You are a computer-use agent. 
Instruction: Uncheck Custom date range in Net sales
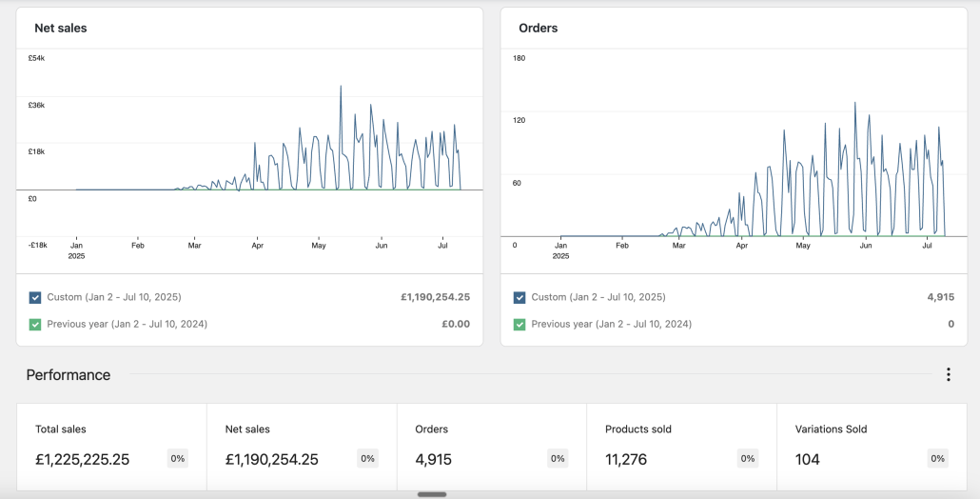coord(35,298)
